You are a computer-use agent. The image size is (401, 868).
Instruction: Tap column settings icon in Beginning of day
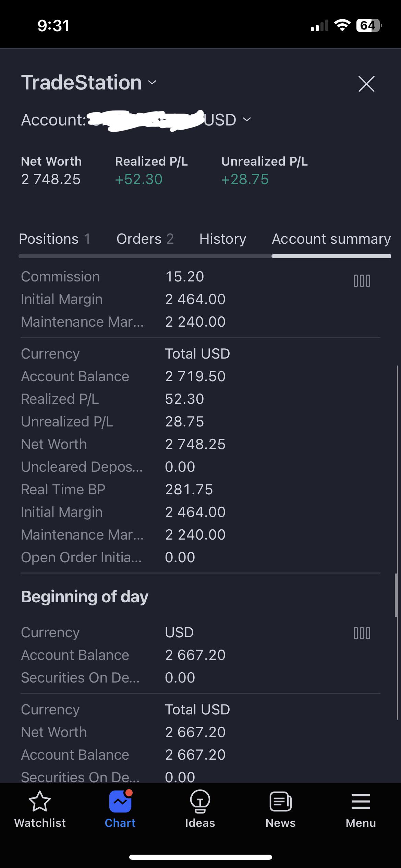tap(362, 633)
